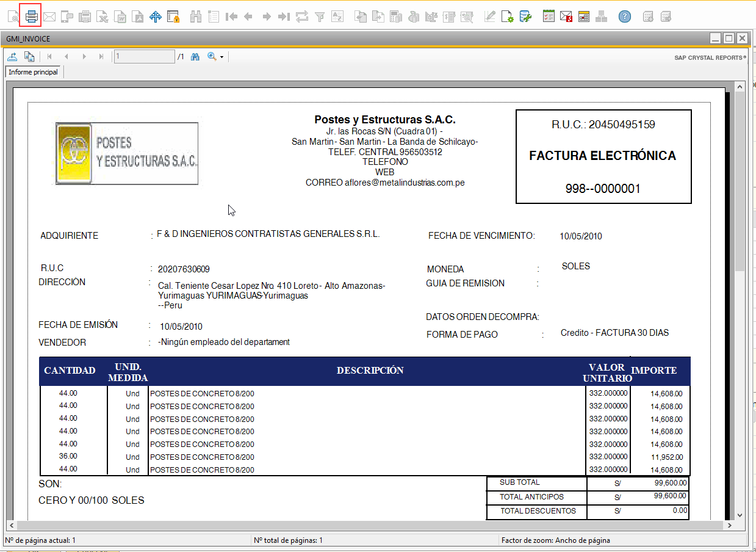Open the Base Document icon
This screenshot has height=552, width=756.
pos(361,16)
